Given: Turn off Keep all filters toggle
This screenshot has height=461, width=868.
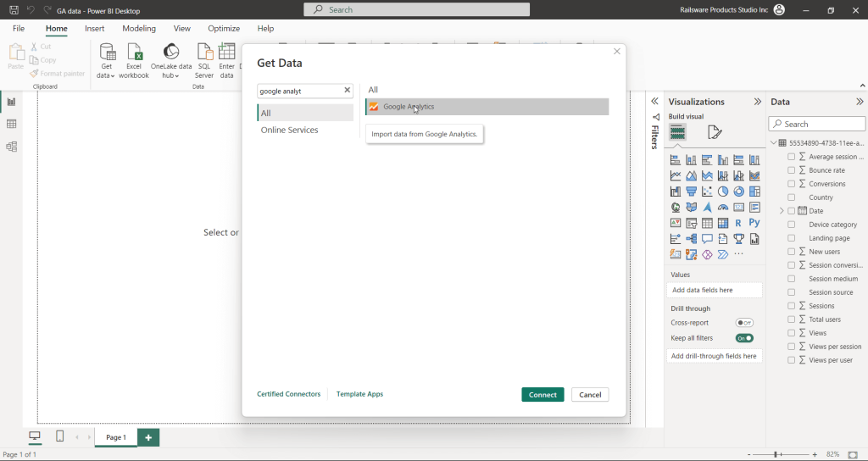Looking at the screenshot, I should coord(744,338).
